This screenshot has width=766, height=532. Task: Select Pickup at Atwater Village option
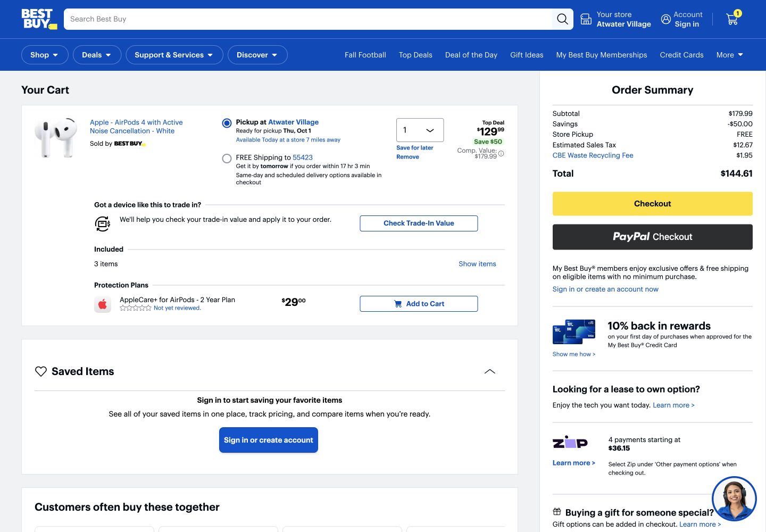pyautogui.click(x=227, y=123)
